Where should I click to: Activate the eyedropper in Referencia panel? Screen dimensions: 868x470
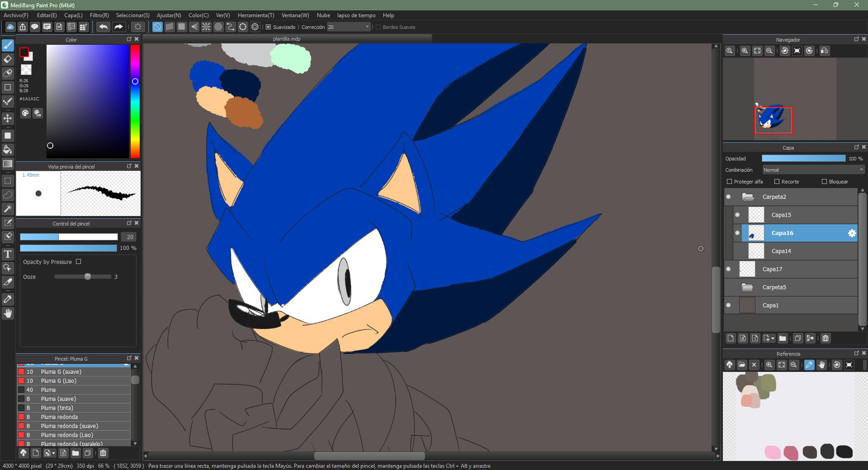(809, 365)
